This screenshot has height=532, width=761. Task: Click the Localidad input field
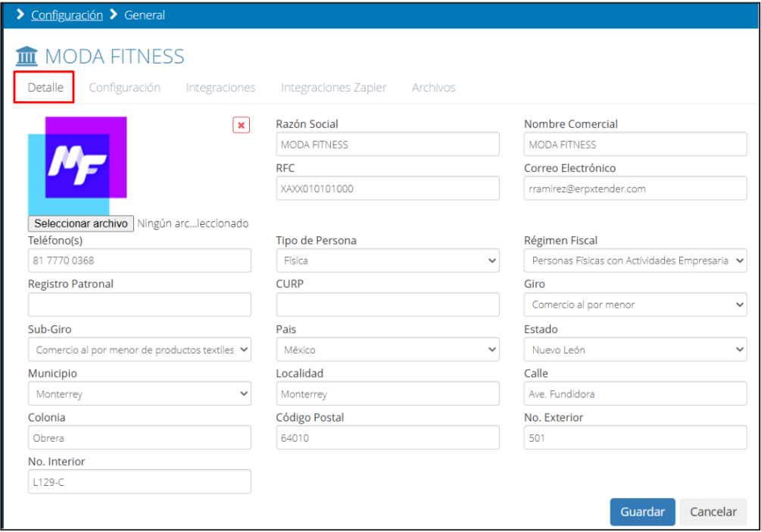(x=388, y=394)
